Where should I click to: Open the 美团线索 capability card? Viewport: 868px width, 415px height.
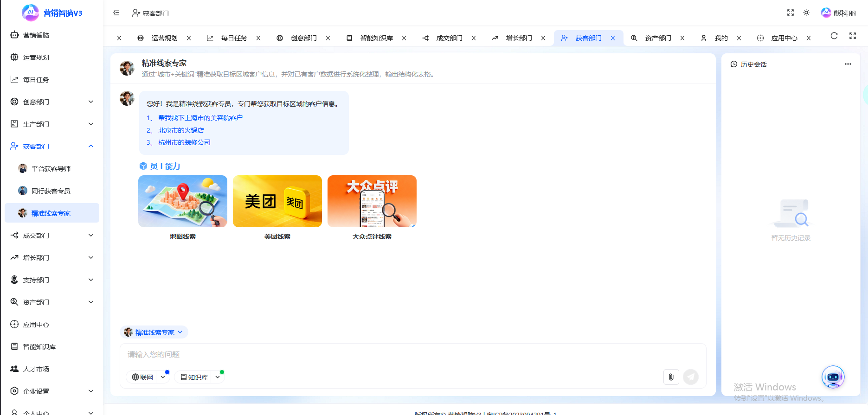(277, 201)
